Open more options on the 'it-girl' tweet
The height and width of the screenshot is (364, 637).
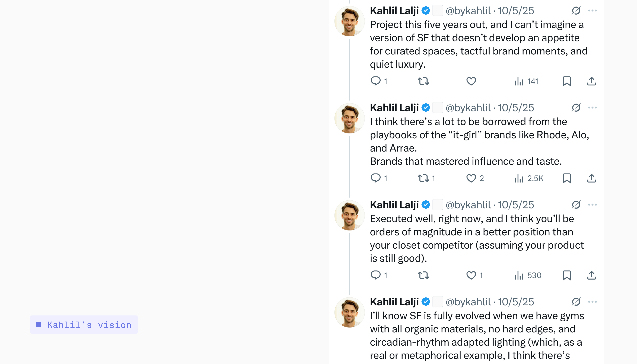[593, 108]
